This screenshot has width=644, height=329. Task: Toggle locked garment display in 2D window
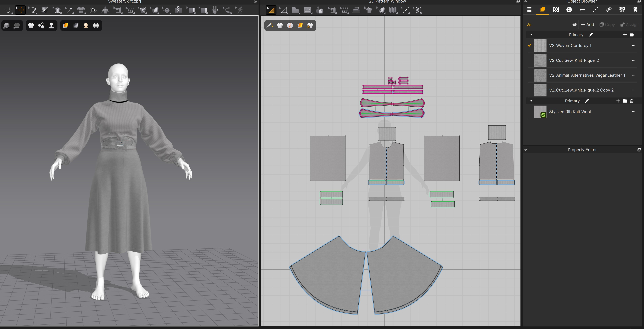[x=310, y=26]
